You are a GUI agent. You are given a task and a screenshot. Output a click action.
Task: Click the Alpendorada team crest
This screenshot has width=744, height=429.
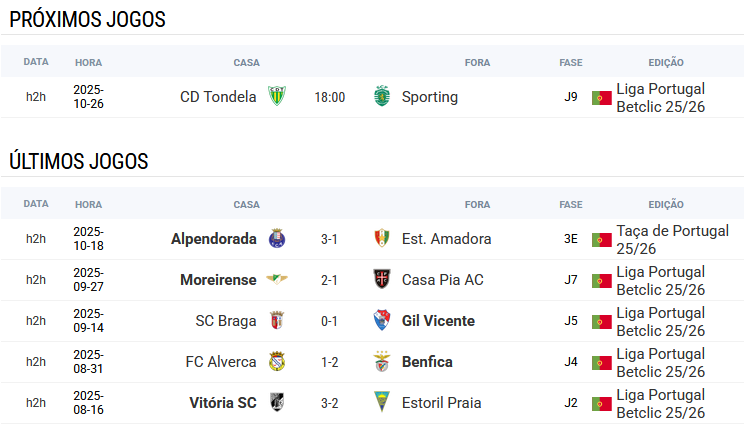point(277,239)
